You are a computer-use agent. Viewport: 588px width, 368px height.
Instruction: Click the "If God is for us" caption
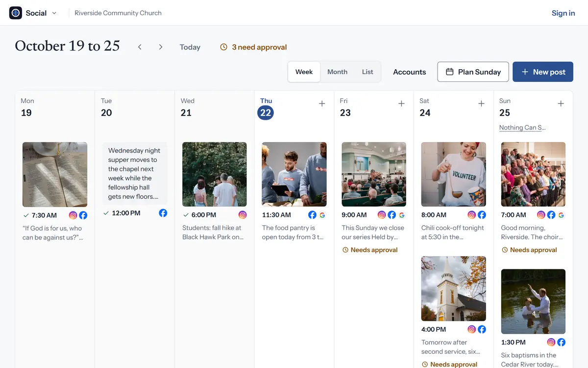click(x=52, y=233)
